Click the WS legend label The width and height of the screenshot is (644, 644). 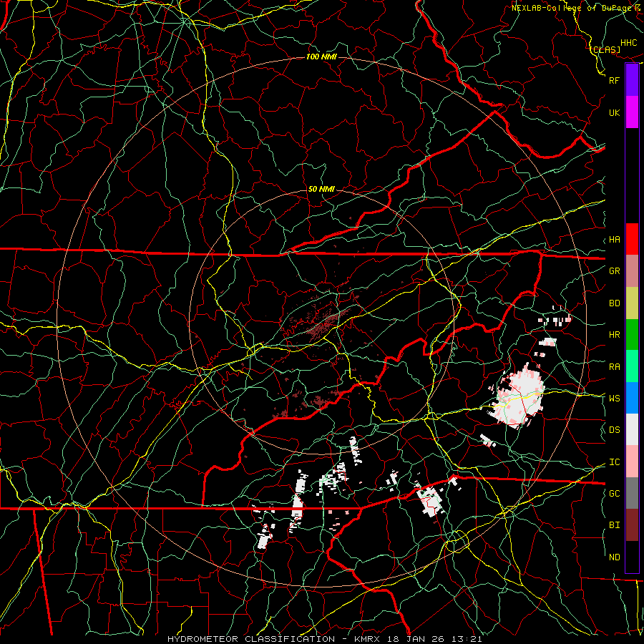614,399
